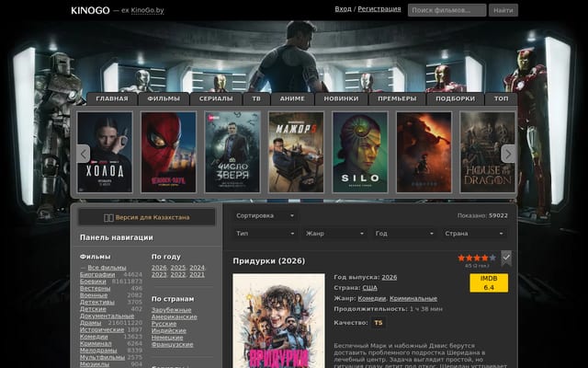This screenshot has height=368, width=588.
Task: Open the Год filter dropdown
Action: point(404,233)
